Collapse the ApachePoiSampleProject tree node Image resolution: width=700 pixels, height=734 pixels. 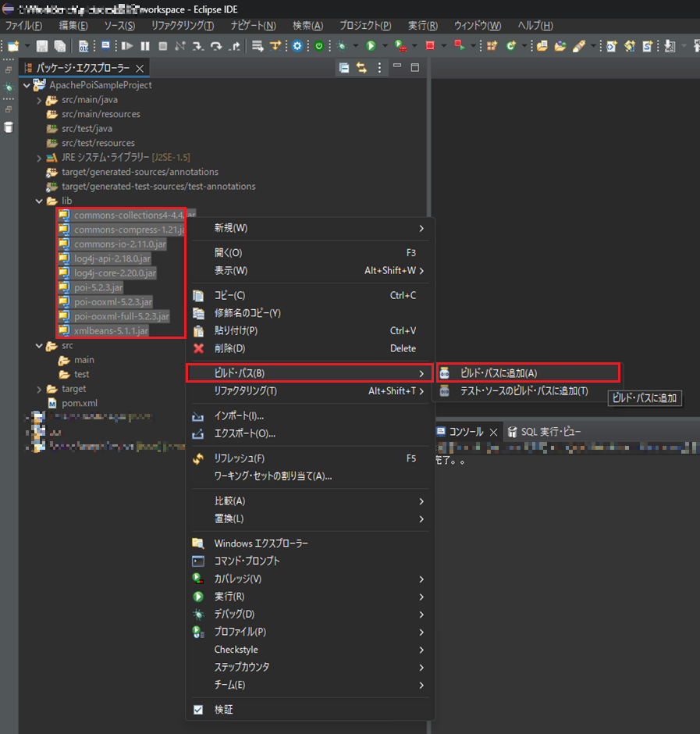tap(27, 85)
